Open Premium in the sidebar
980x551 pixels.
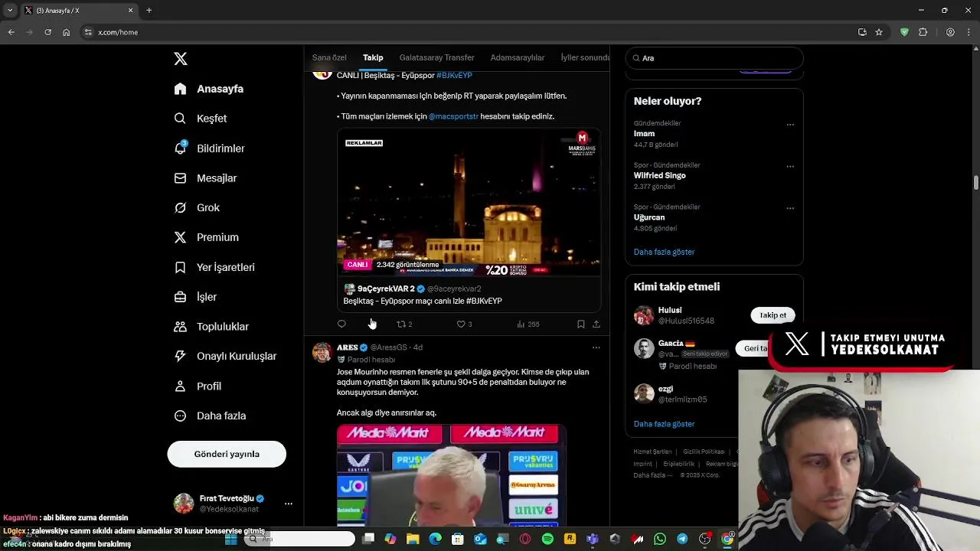tap(206, 237)
